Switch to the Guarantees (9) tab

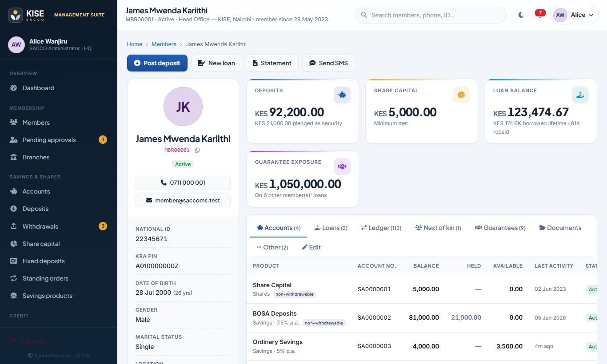(x=500, y=228)
